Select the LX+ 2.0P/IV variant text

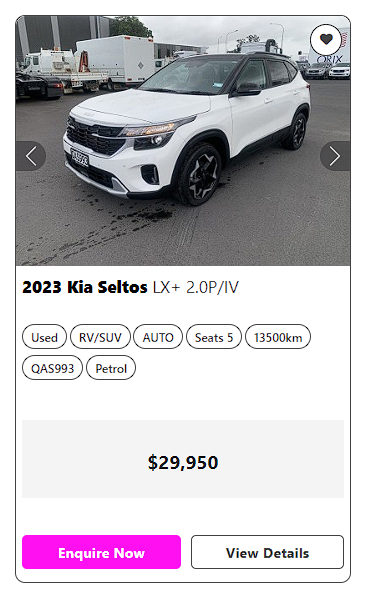pos(196,287)
